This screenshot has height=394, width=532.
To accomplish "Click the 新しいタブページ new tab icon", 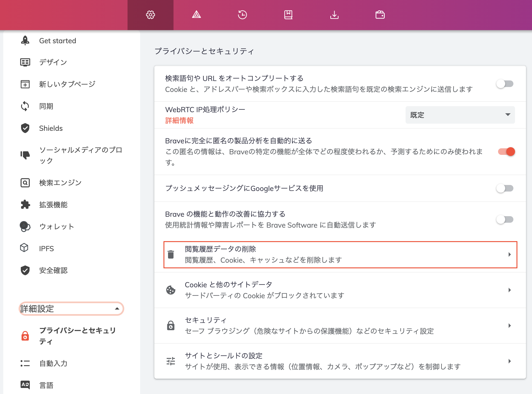I will (25, 84).
